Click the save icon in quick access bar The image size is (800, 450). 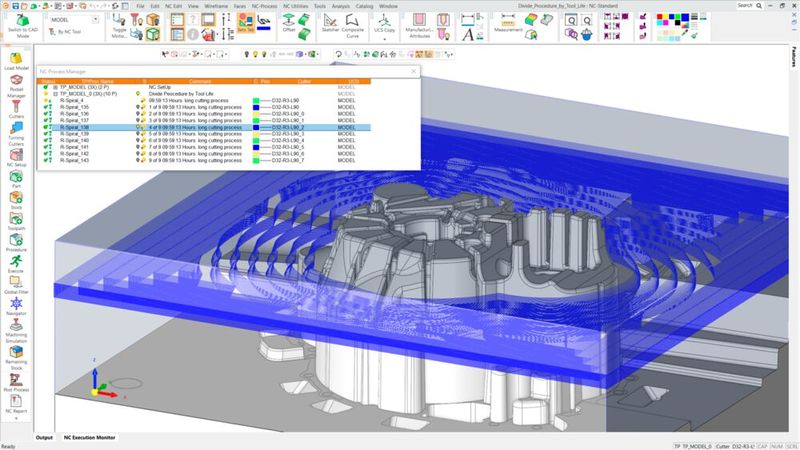pyautogui.click(x=16, y=6)
